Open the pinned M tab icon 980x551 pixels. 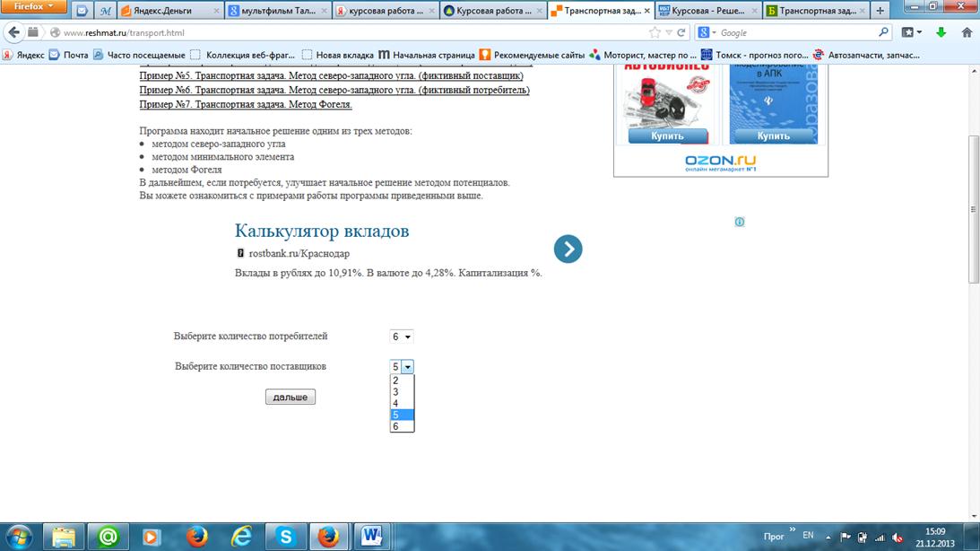click(106, 11)
